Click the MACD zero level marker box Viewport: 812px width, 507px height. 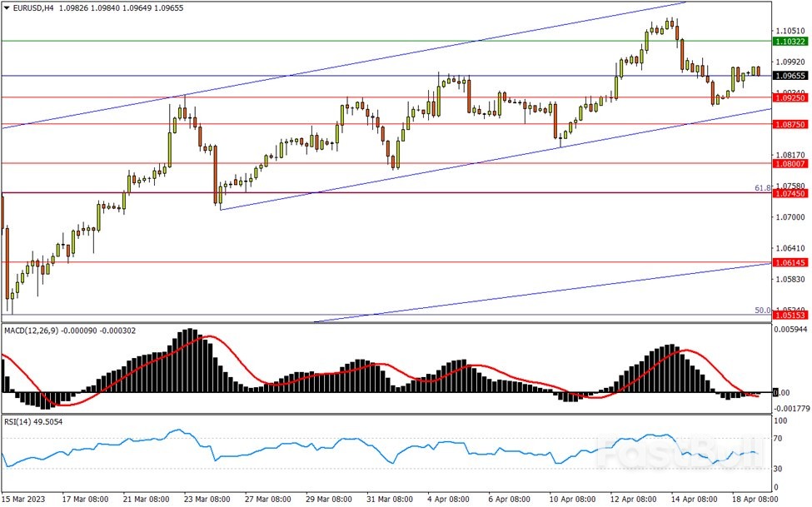click(783, 392)
